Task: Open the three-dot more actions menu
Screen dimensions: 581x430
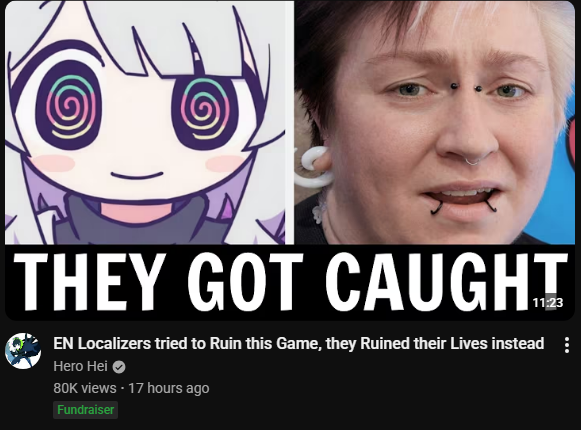Action: (566, 345)
